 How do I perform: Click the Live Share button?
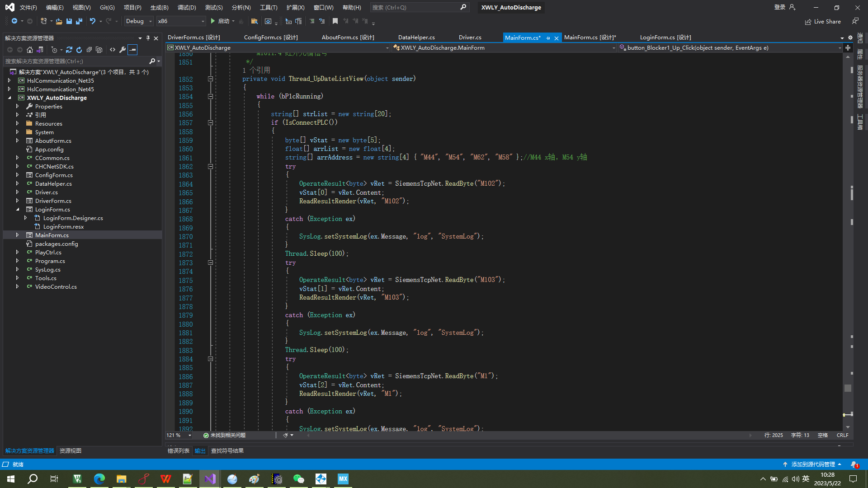823,22
